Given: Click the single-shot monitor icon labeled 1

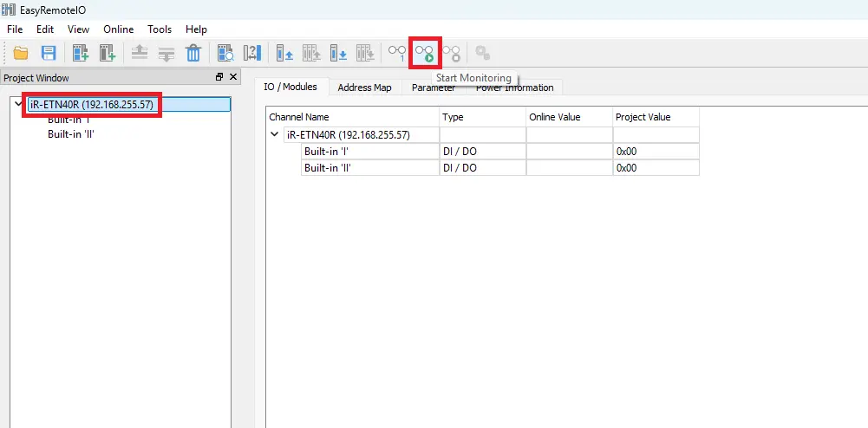Looking at the screenshot, I should click(397, 53).
